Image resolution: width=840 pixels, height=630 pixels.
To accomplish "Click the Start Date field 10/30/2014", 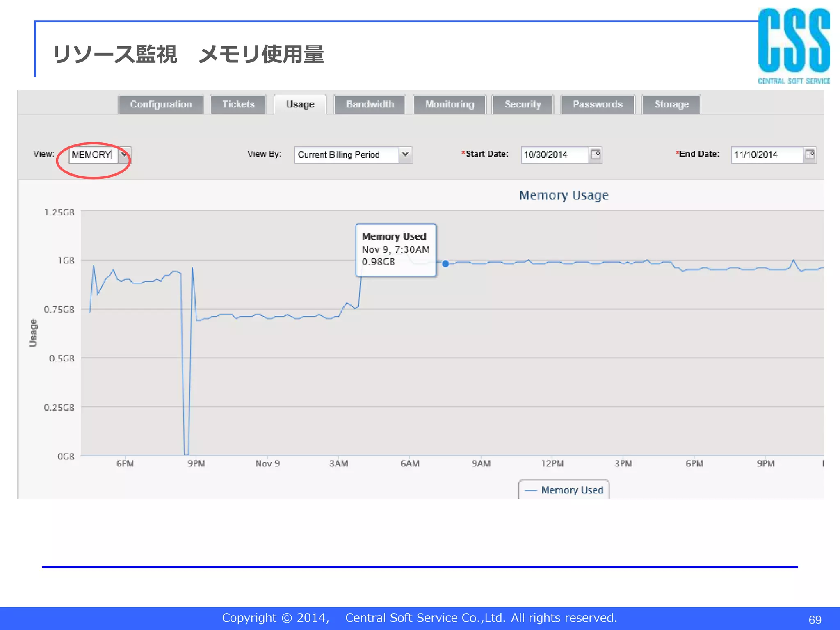I will pyautogui.click(x=555, y=155).
